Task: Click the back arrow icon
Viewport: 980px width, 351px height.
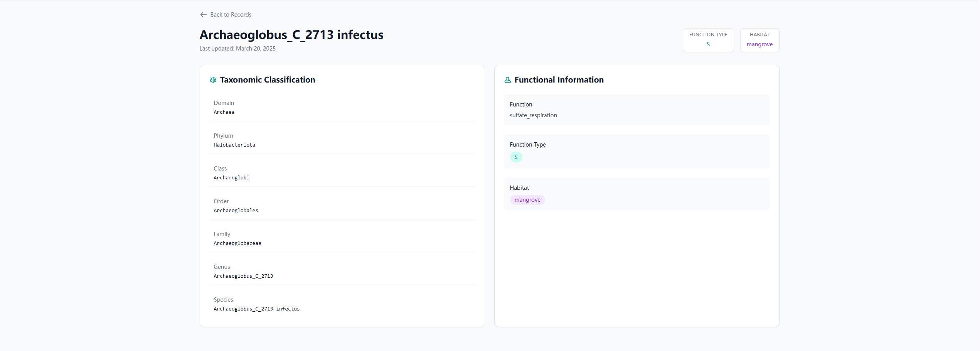Action: (x=203, y=15)
